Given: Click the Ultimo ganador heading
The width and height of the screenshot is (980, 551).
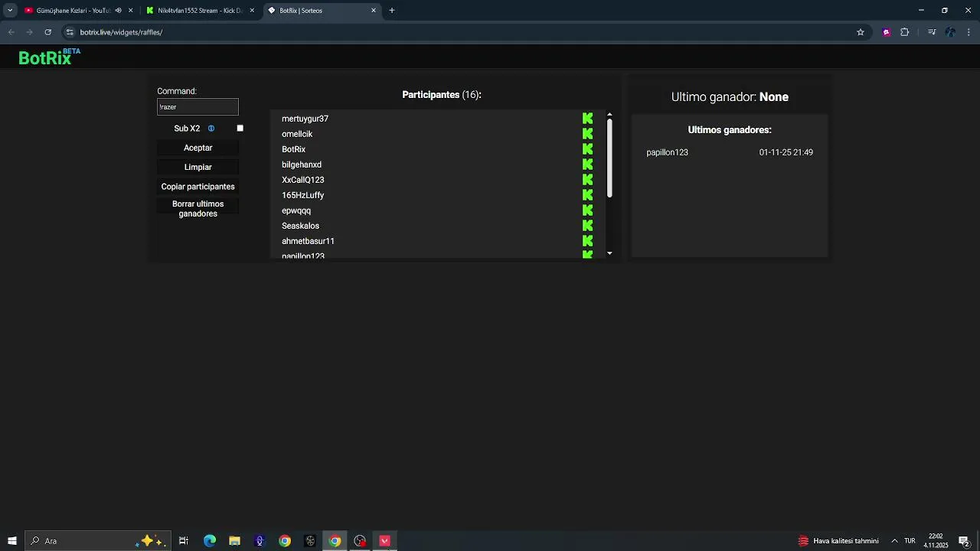Looking at the screenshot, I should tap(730, 97).
